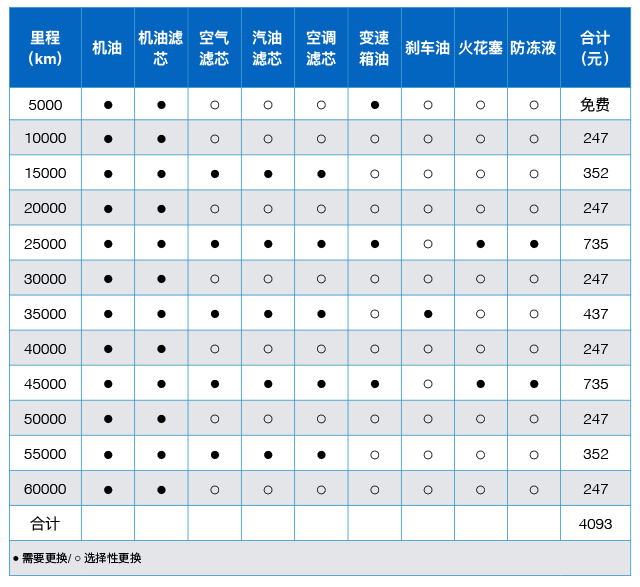
Task: Click the 变速箱油 column header
Action: pos(374,48)
